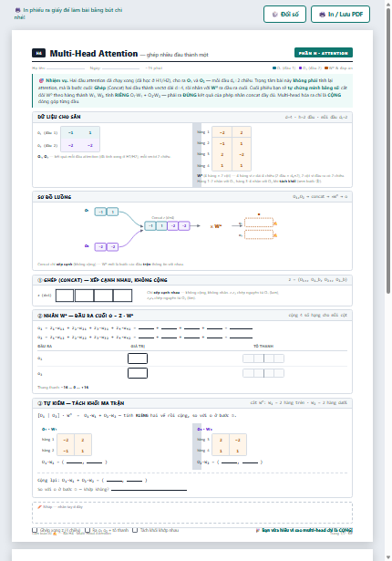Click the target icon beside Nhiệm vụ
392x561 pixels.
pyautogui.click(x=41, y=80)
